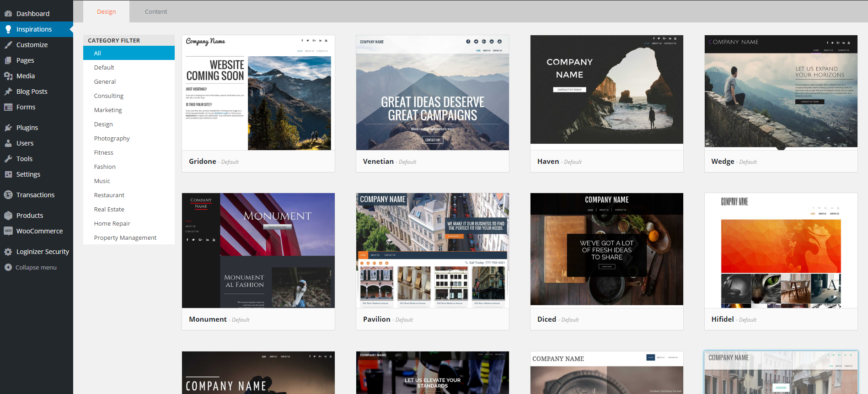Click the Inspirations lightbulb icon

click(8, 29)
